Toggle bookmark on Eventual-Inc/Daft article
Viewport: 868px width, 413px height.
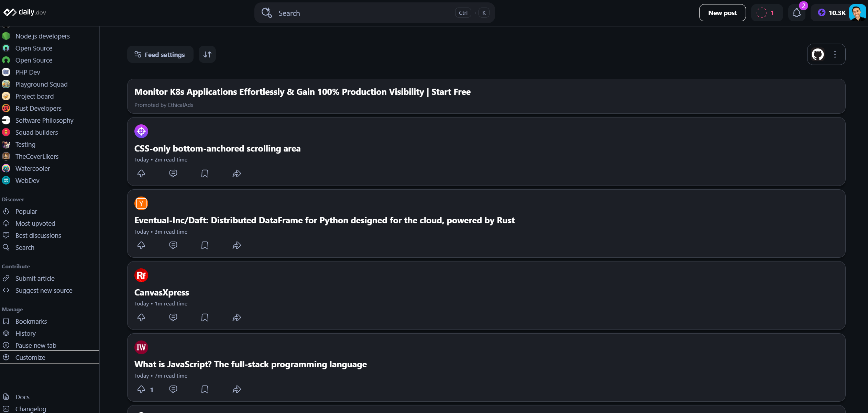(205, 245)
